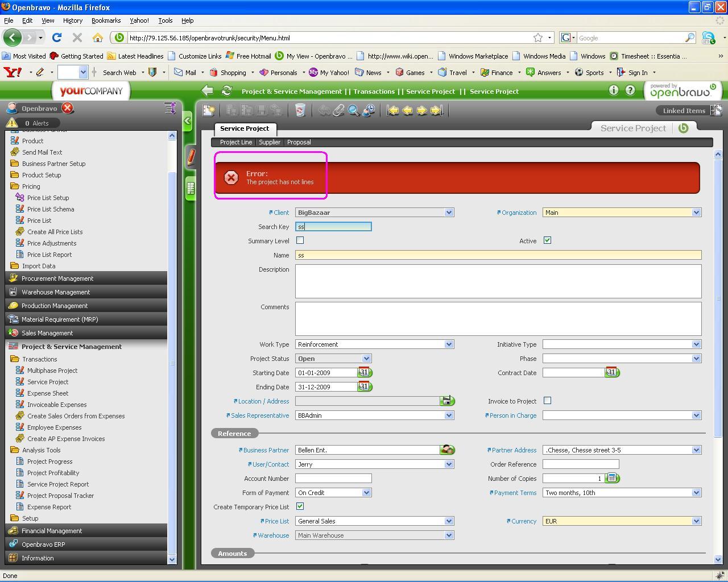Open the Firefox Tools menu

point(166,20)
